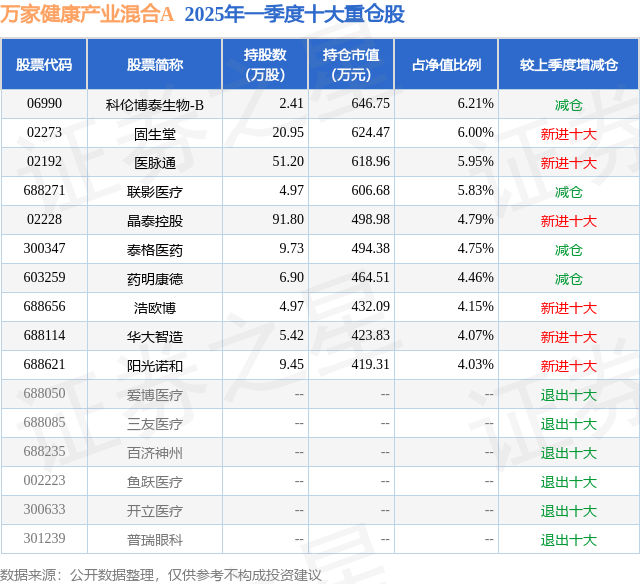Click shares held value 5.42
The height and width of the screenshot is (584, 640).
click(x=291, y=335)
